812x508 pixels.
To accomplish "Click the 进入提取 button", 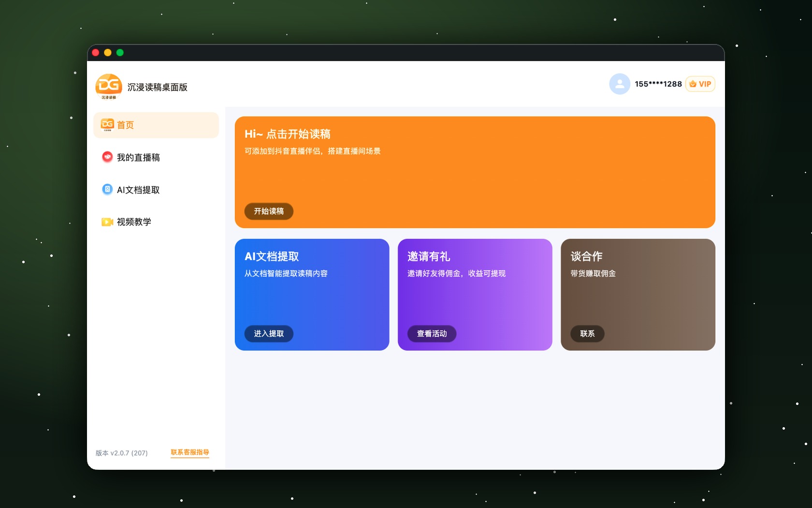I will (269, 333).
